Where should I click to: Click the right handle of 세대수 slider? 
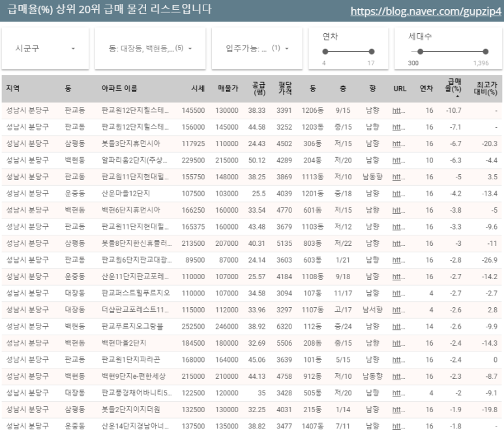pyautogui.click(x=486, y=52)
